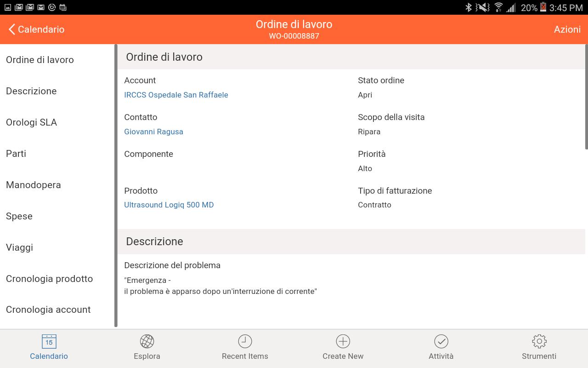Open IRCCS Ospedale San Raffaele account link
Image resolution: width=588 pixels, height=368 pixels.
pos(176,95)
